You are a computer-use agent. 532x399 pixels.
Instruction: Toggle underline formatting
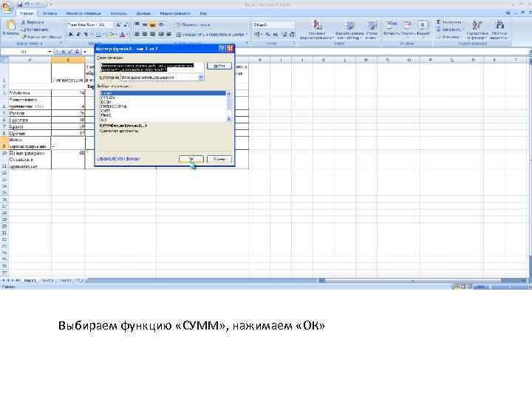[x=86, y=34]
